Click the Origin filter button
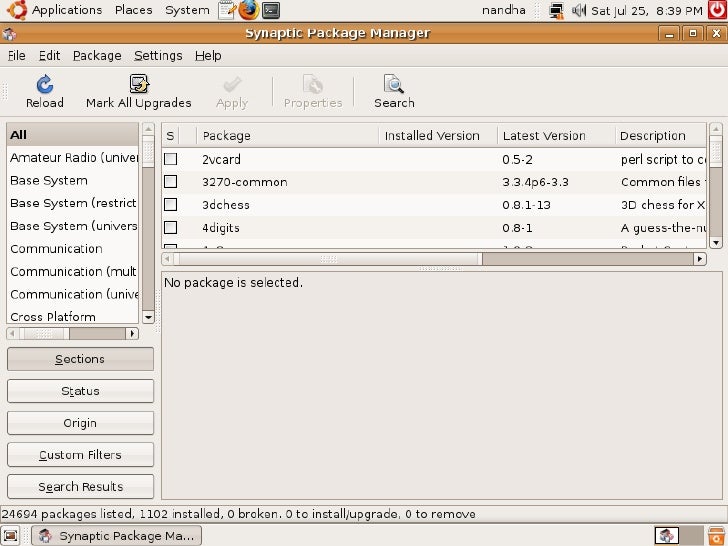This screenshot has width=728, height=546. [x=80, y=423]
